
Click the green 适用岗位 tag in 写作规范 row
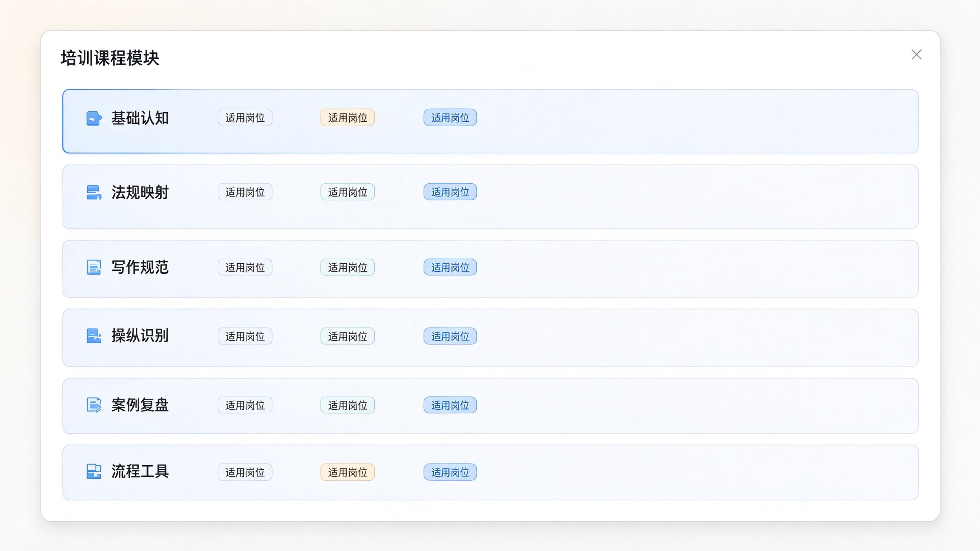coord(348,267)
